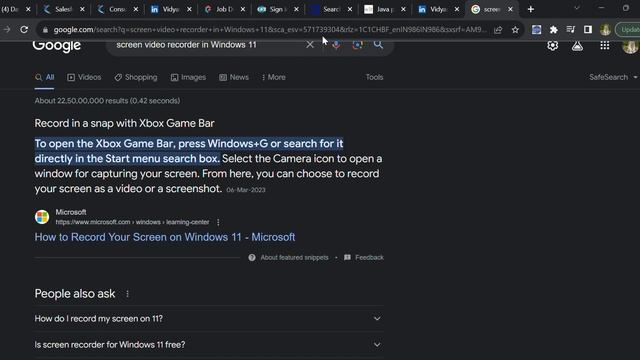Close the Java browser tab
640x360 pixels.
(403, 9)
